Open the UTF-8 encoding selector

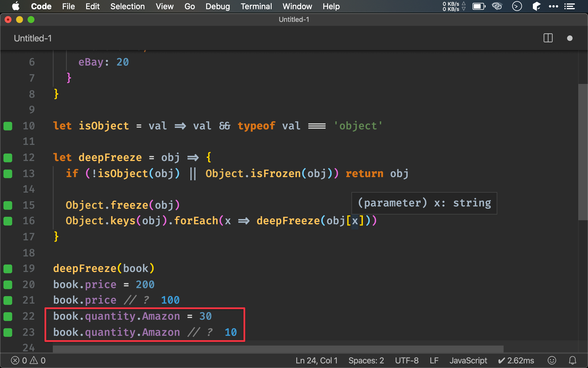pos(407,360)
